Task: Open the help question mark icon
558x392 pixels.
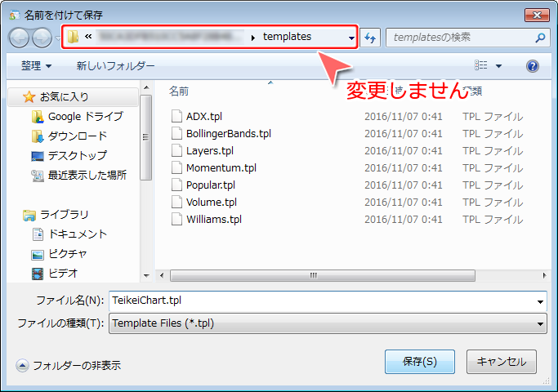Action: [533, 66]
